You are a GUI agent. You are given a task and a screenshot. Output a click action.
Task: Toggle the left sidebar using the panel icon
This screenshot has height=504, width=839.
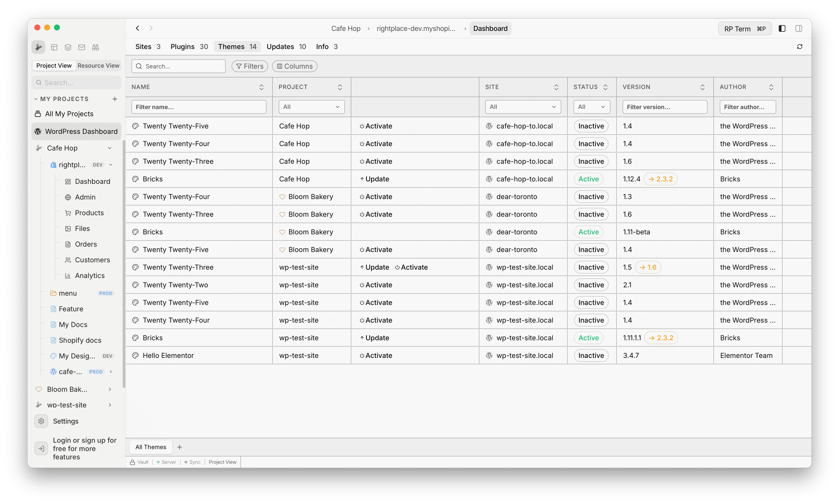(x=782, y=28)
